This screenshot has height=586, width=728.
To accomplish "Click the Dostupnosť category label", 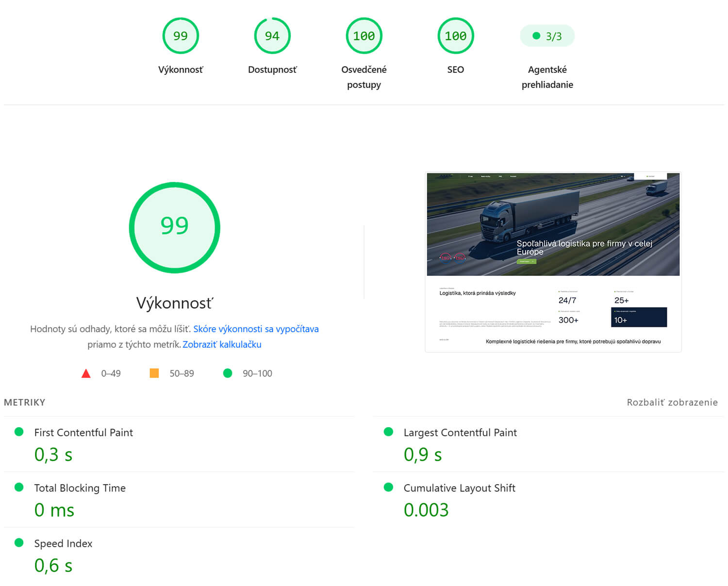I will [x=272, y=69].
